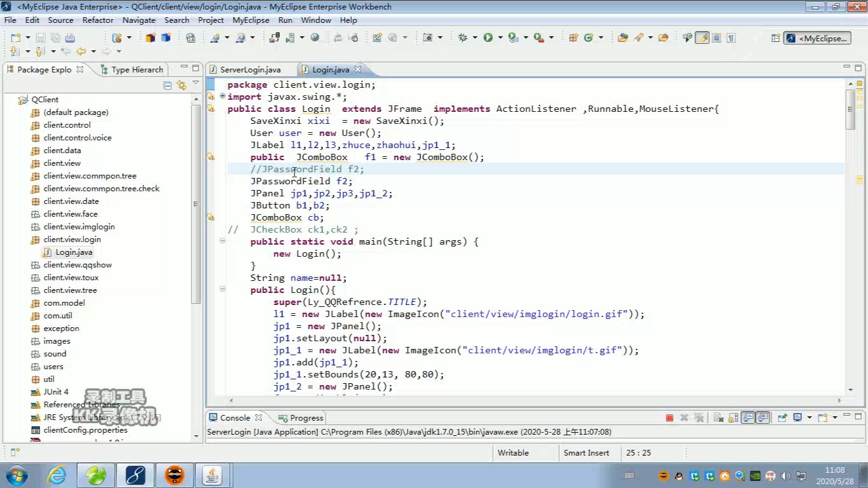
Task: Click the New Java Class icon
Action: [589, 37]
